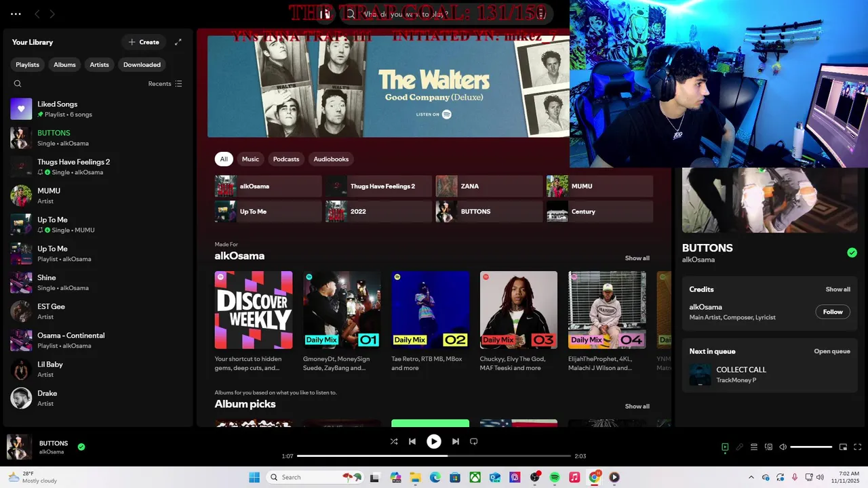Viewport: 868px width, 488px height.
Task: Open Osama - Continental playlist
Action: pyautogui.click(x=98, y=340)
